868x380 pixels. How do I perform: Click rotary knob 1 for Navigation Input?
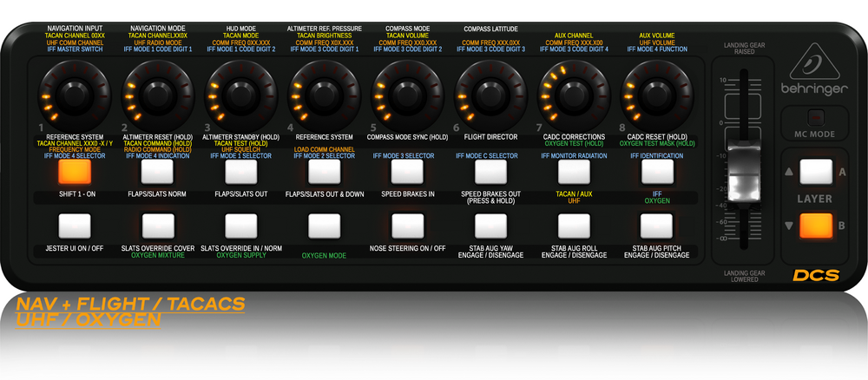[74, 95]
